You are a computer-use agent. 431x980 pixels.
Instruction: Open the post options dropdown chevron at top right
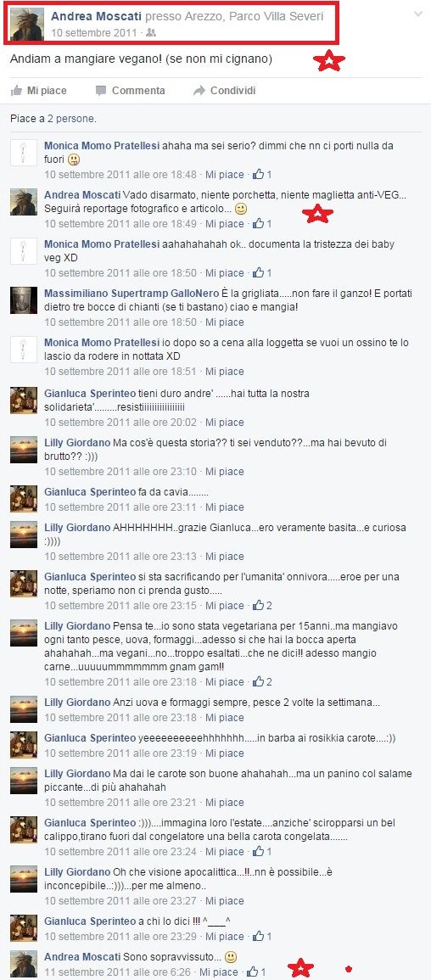418,14
